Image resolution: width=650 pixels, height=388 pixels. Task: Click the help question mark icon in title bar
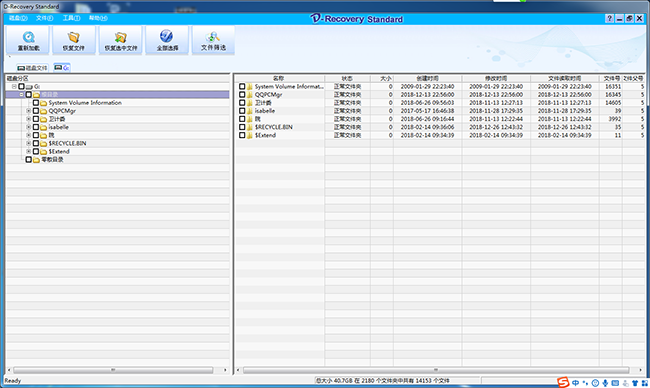click(x=609, y=19)
